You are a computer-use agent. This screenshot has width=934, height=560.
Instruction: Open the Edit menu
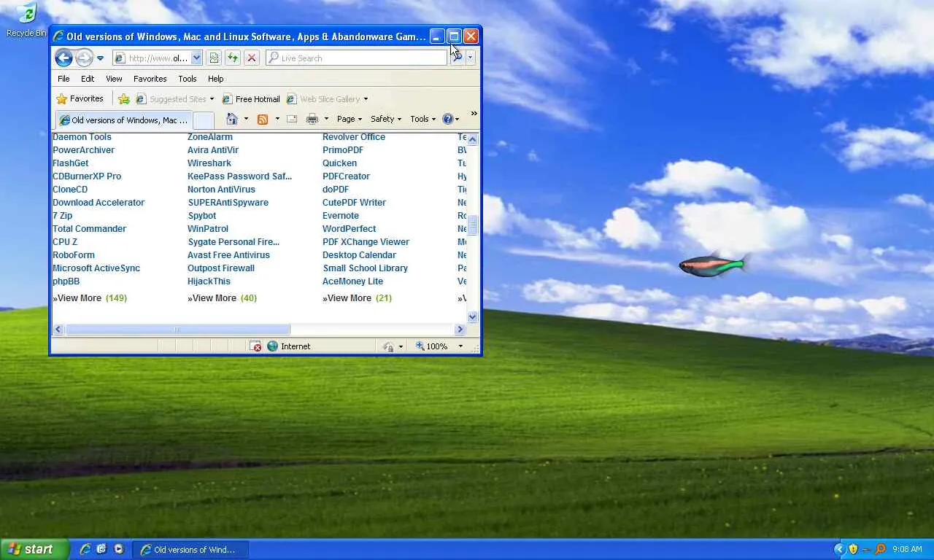point(88,79)
